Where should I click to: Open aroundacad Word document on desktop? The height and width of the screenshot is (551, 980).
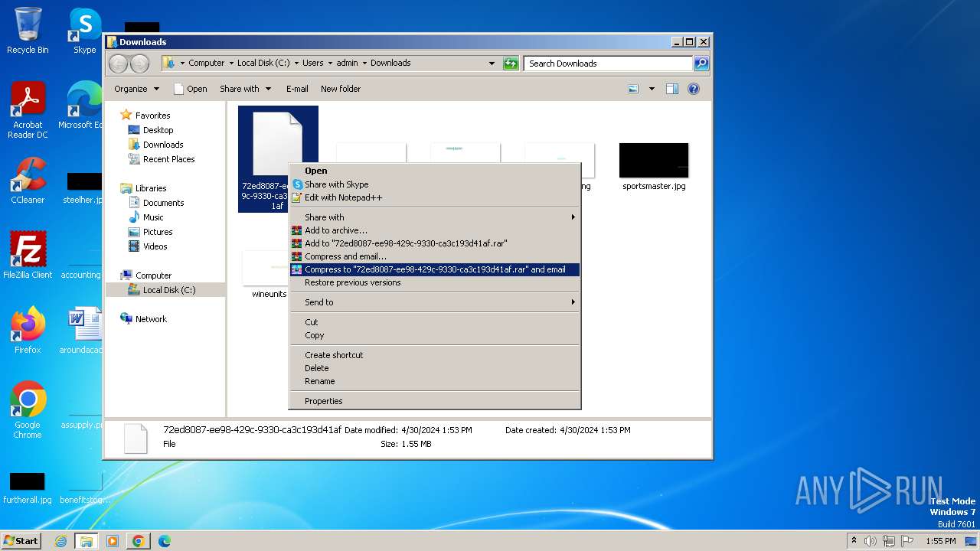[x=83, y=330]
